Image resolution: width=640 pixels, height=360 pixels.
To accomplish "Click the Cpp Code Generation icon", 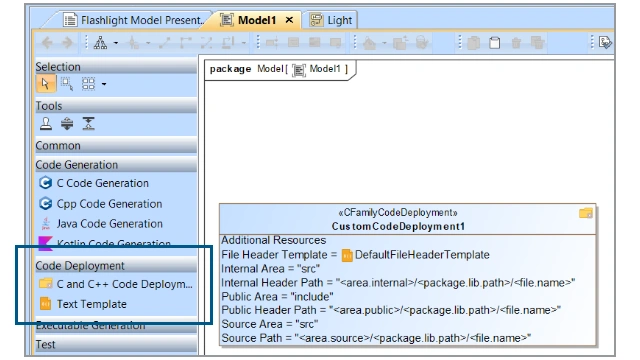I will (x=45, y=203).
